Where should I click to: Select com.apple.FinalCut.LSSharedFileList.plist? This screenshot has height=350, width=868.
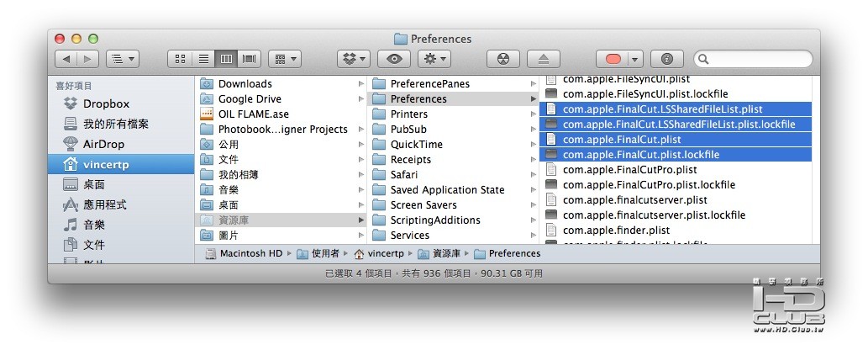(676, 109)
